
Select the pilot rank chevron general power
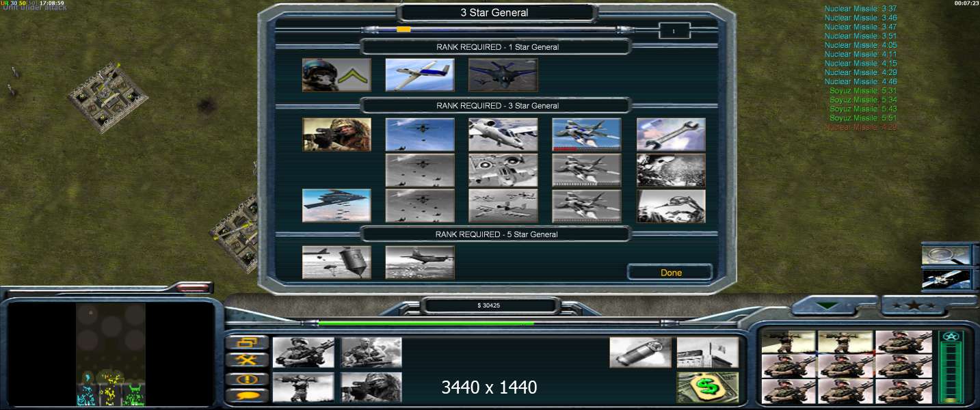(x=336, y=74)
